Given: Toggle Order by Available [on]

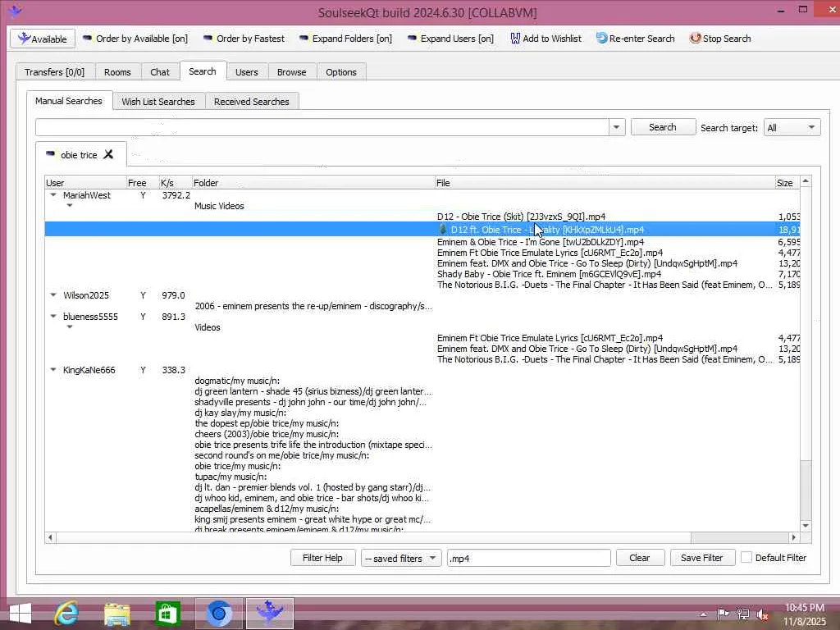Looking at the screenshot, I should pyautogui.click(x=135, y=39).
